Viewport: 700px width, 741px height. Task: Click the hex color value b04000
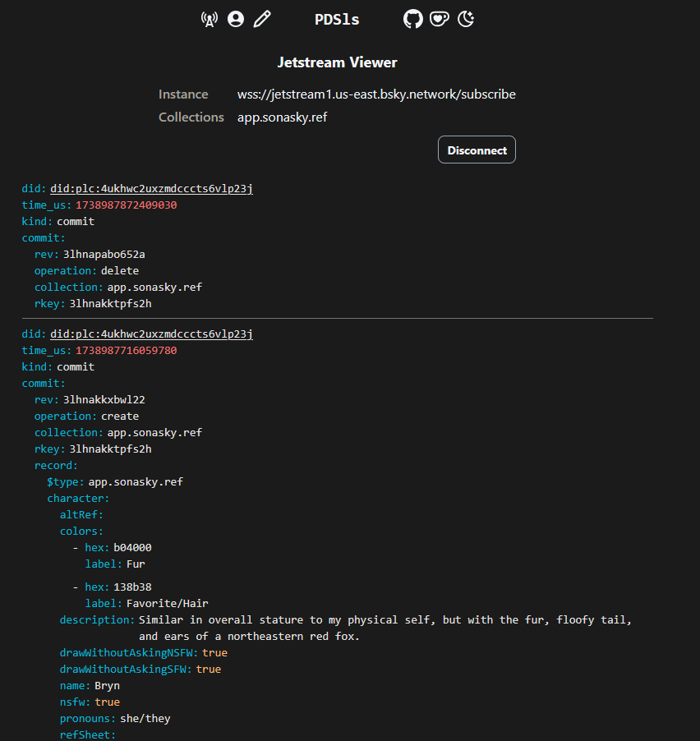coord(132,548)
